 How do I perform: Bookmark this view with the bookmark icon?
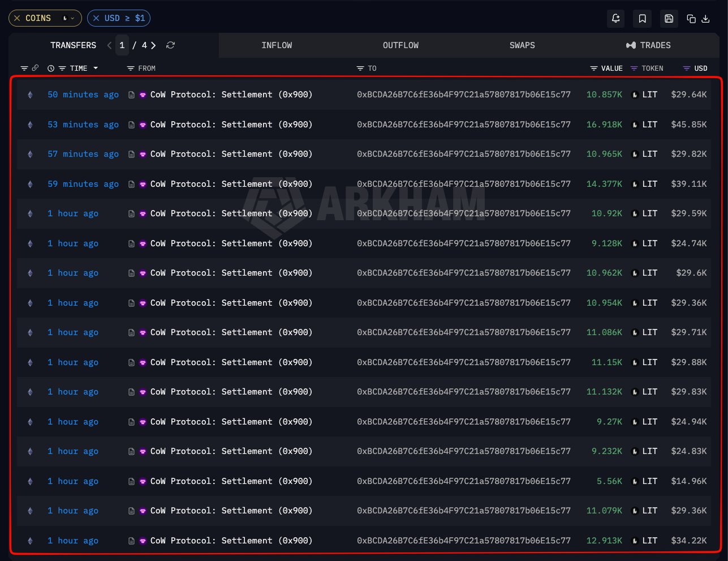tap(643, 19)
